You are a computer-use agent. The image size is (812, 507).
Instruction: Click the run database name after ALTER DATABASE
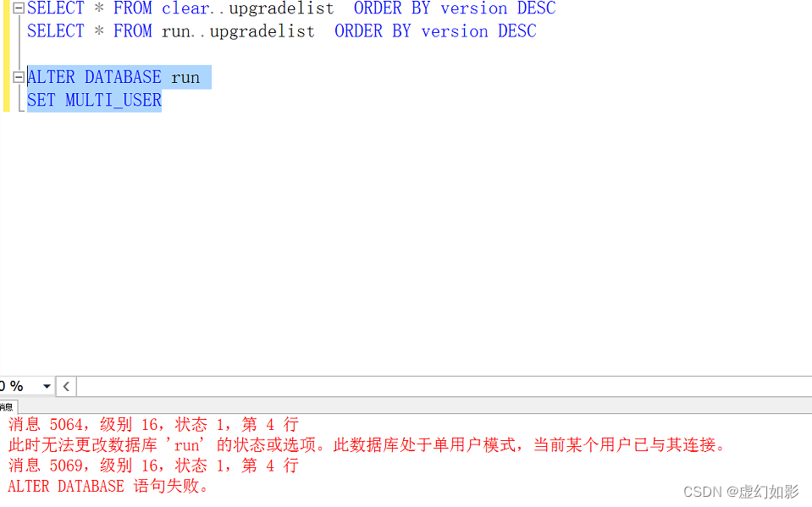coord(185,76)
